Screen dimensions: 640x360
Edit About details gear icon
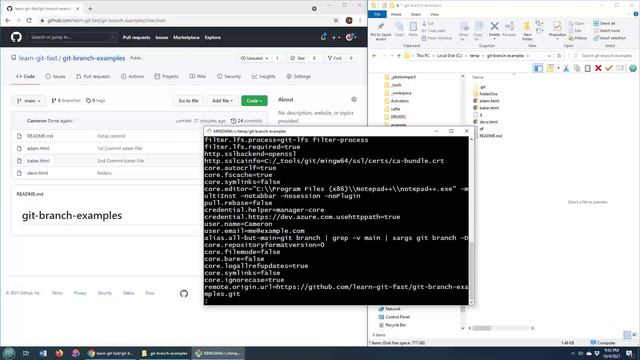[354, 100]
